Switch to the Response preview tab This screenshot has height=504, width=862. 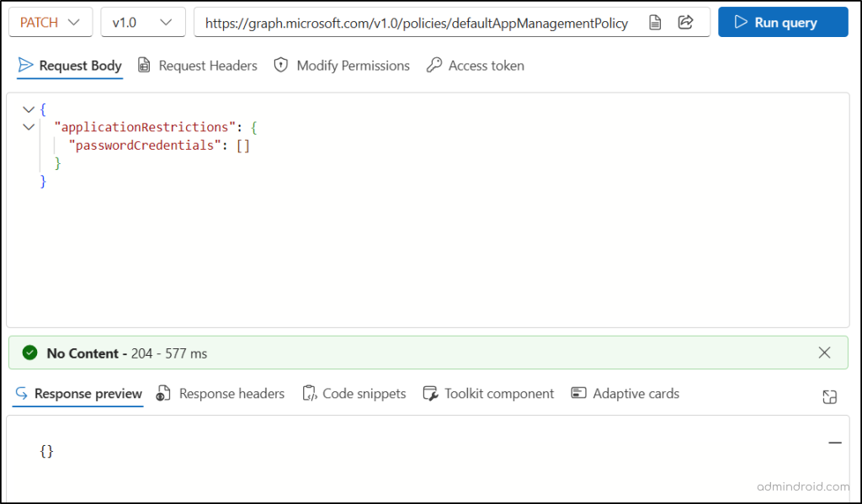(x=78, y=394)
